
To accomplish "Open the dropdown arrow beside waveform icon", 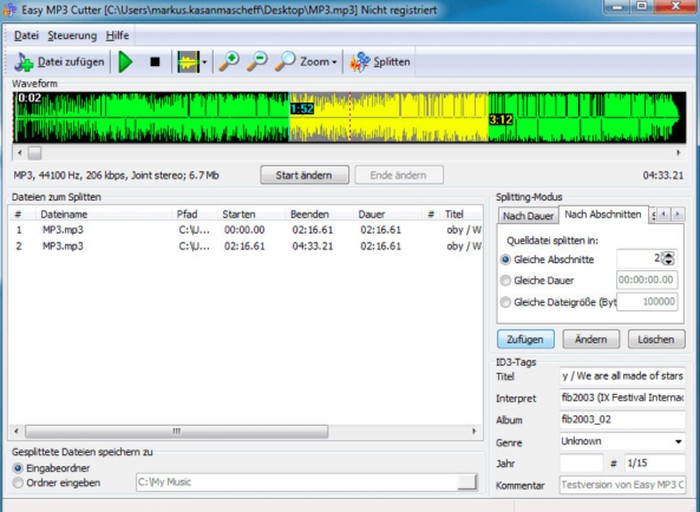I will (205, 62).
